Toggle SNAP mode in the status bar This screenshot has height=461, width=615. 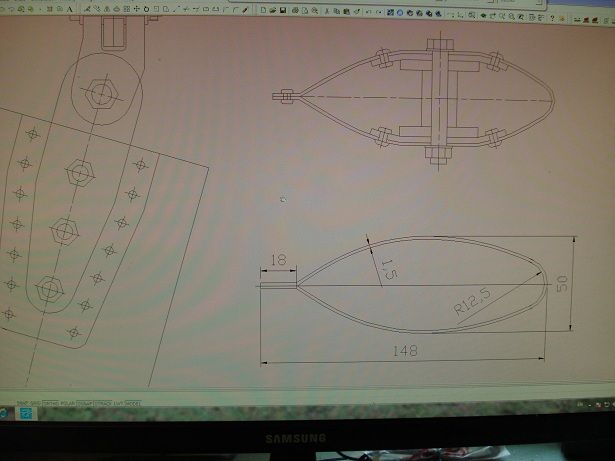tap(22, 403)
